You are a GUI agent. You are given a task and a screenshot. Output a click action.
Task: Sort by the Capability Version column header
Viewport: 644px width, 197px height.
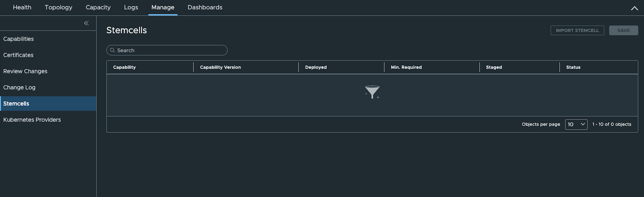[220, 67]
